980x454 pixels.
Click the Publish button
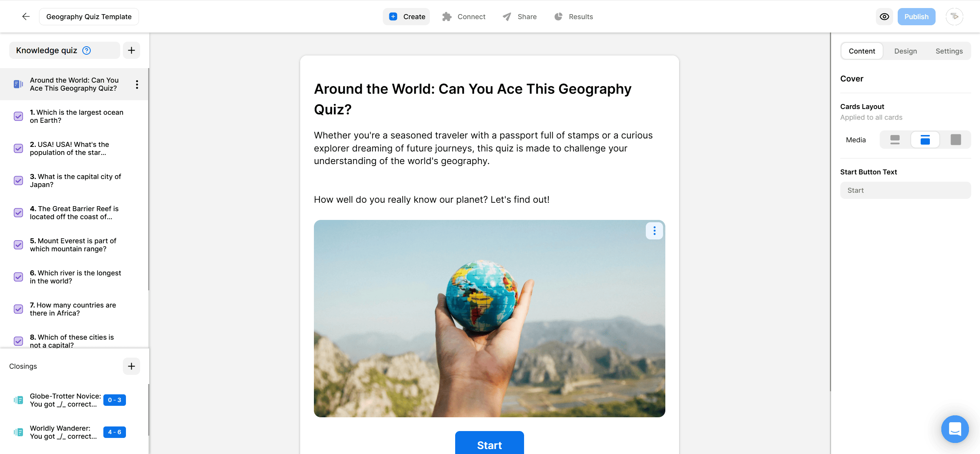click(916, 16)
